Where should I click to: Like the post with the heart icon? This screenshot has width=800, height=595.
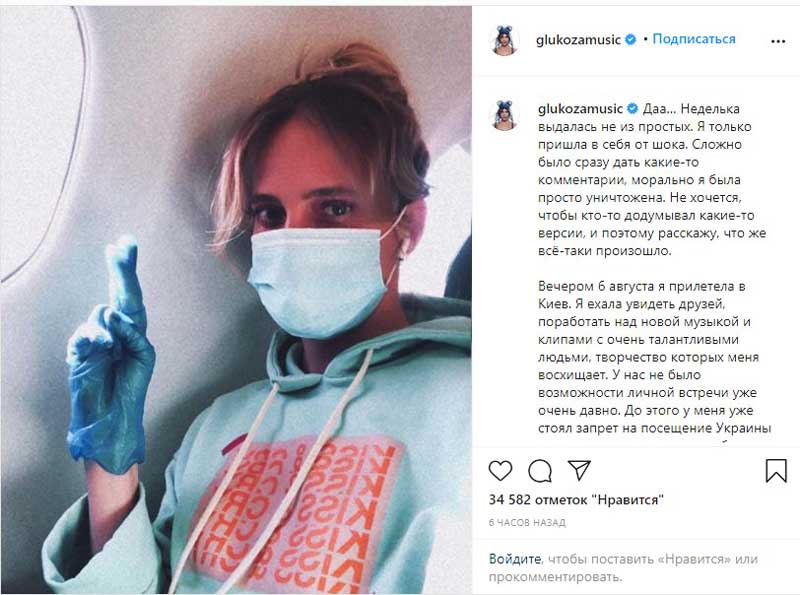tap(500, 470)
